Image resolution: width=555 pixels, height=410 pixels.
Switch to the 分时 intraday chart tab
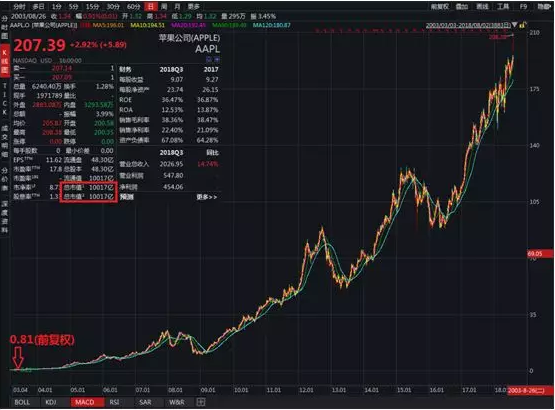pos(19,6)
